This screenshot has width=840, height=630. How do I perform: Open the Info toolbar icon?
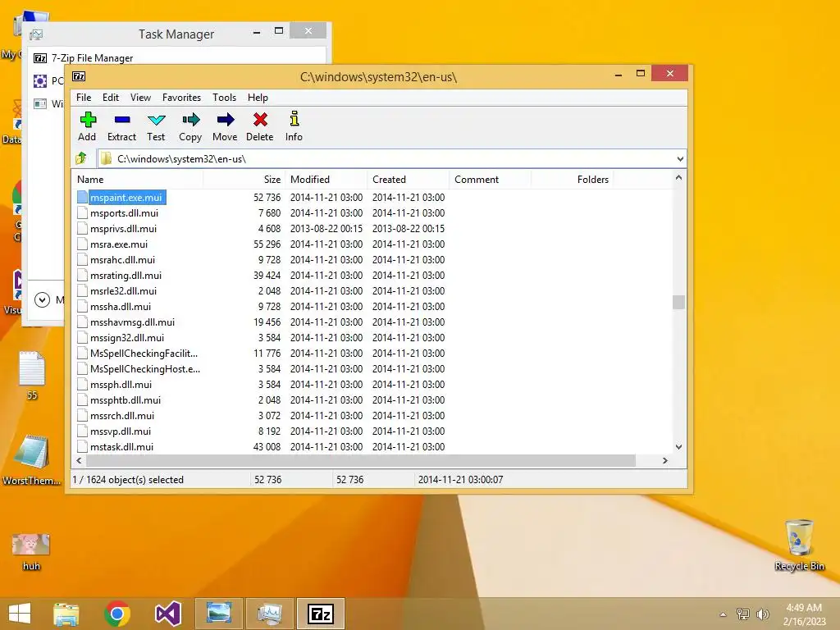coord(294,119)
